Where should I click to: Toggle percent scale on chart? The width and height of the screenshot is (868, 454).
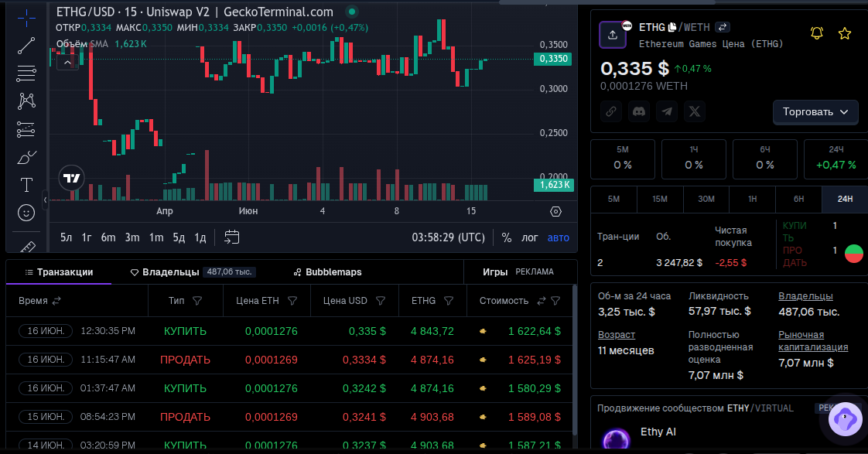[x=507, y=237]
